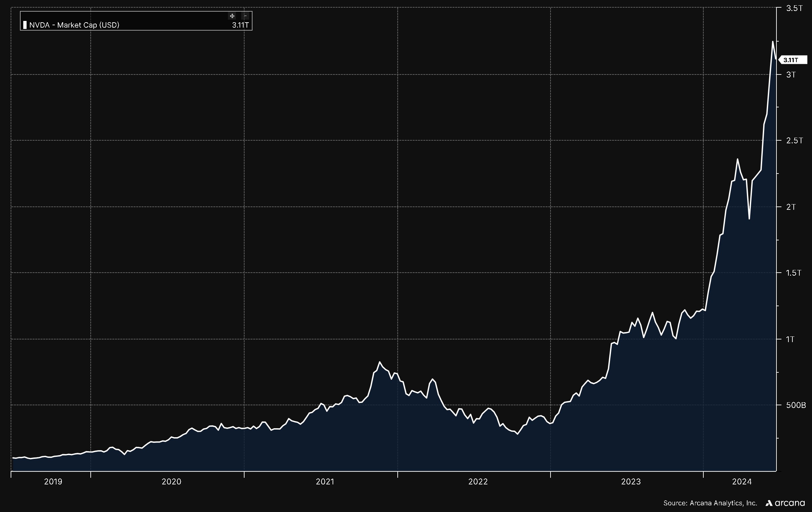Click the 2022 label on the time axis
This screenshot has height=512, width=812.
coord(478,482)
